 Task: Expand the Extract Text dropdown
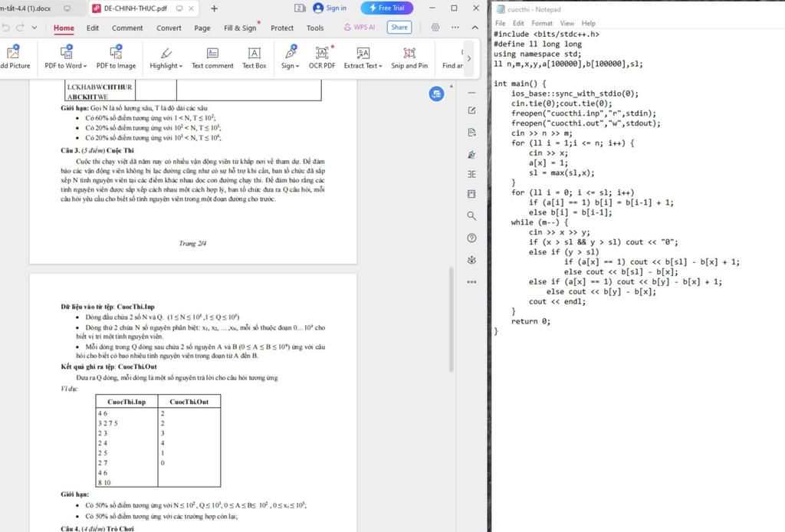pyautogui.click(x=380, y=66)
